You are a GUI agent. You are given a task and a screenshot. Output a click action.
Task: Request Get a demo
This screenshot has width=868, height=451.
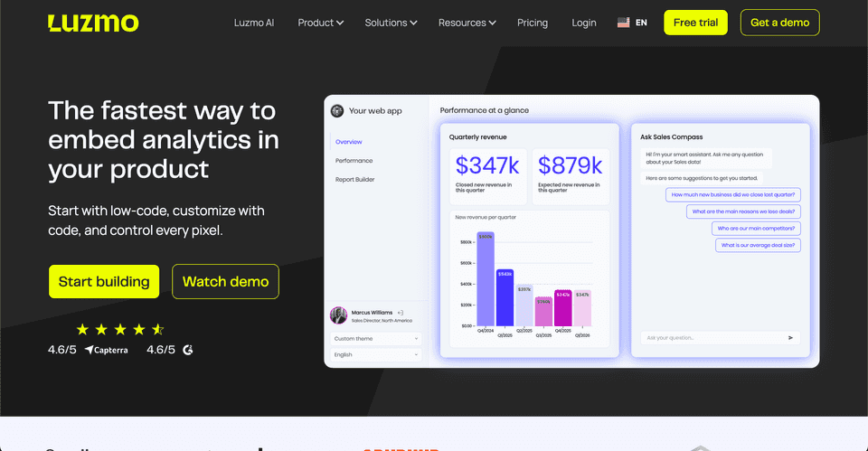pos(779,23)
